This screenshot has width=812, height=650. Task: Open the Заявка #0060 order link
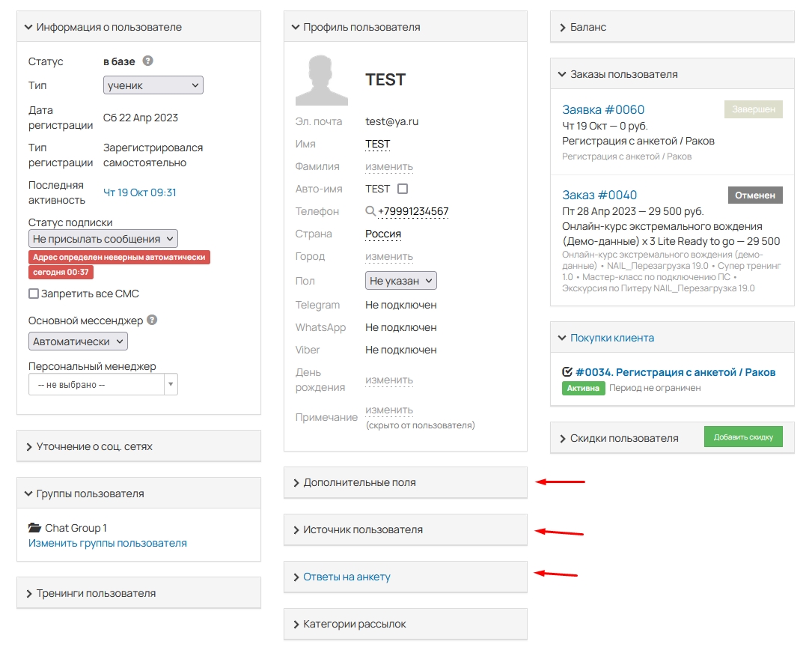(603, 109)
